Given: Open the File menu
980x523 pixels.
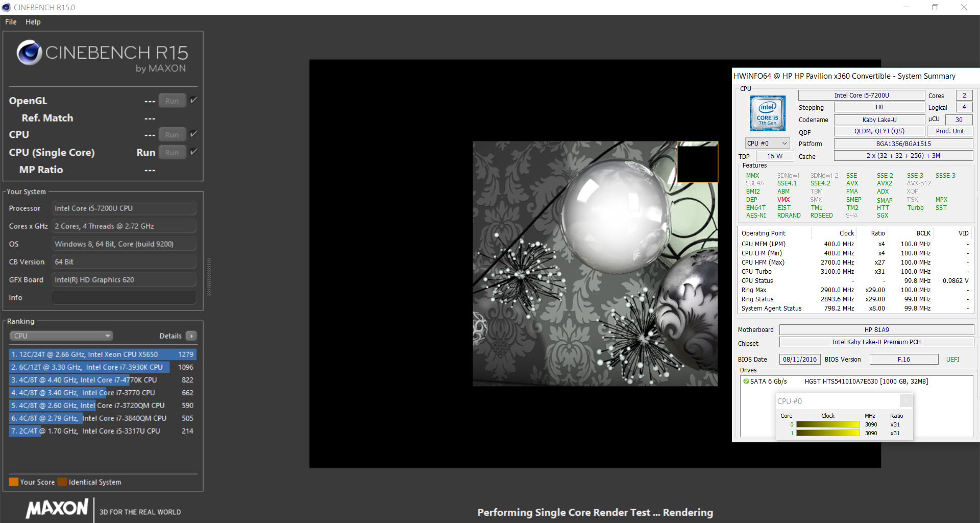Looking at the screenshot, I should (11, 22).
